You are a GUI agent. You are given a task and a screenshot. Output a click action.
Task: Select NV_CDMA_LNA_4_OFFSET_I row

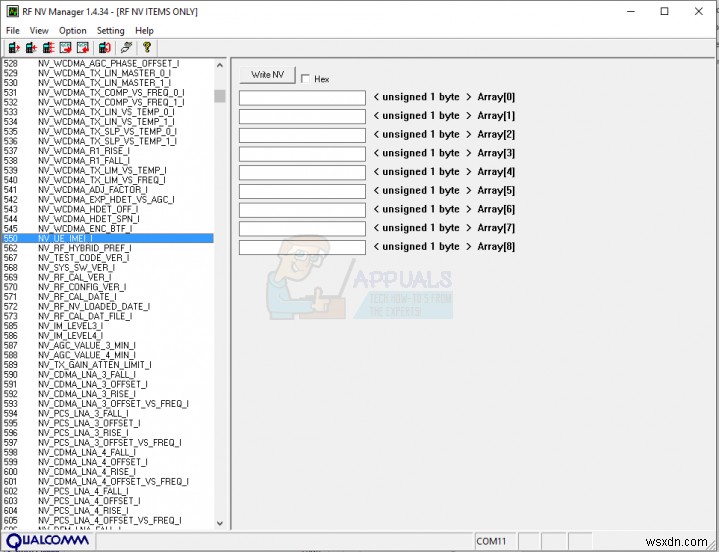(108, 462)
